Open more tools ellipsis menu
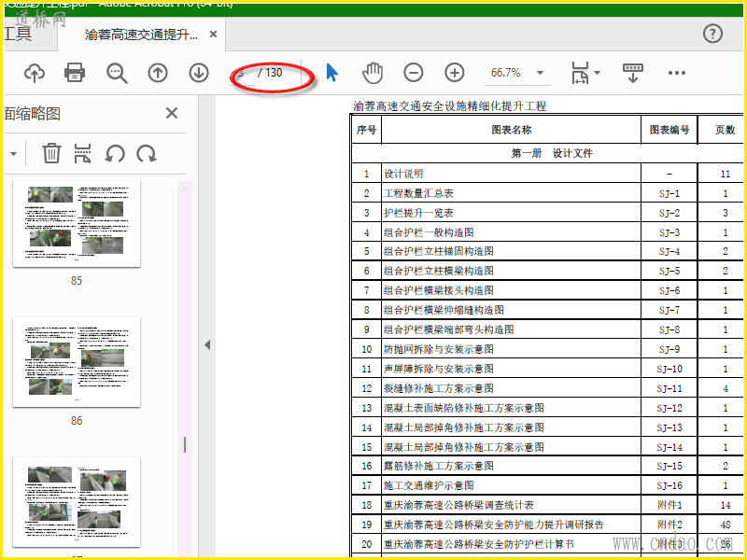This screenshot has height=560, width=747. coord(676,73)
